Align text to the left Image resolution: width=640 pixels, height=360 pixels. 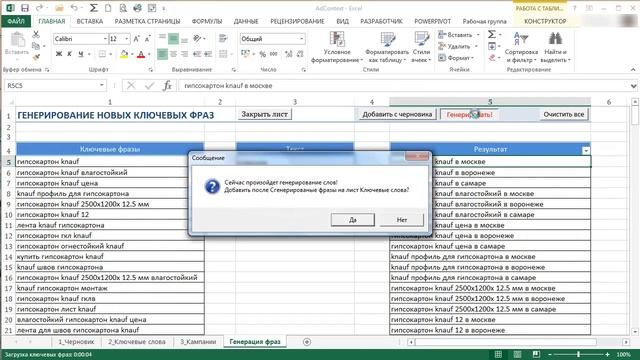point(162,54)
